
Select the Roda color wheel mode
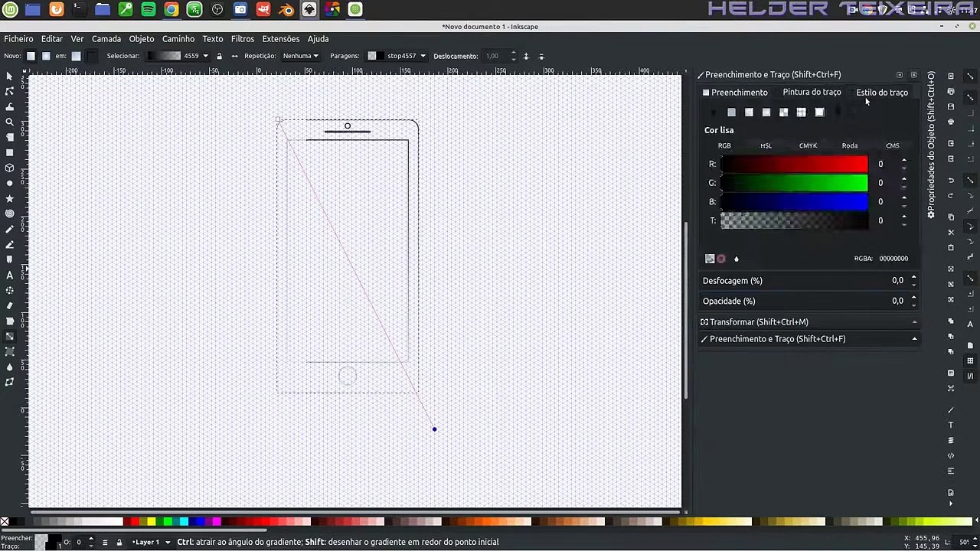pos(850,145)
